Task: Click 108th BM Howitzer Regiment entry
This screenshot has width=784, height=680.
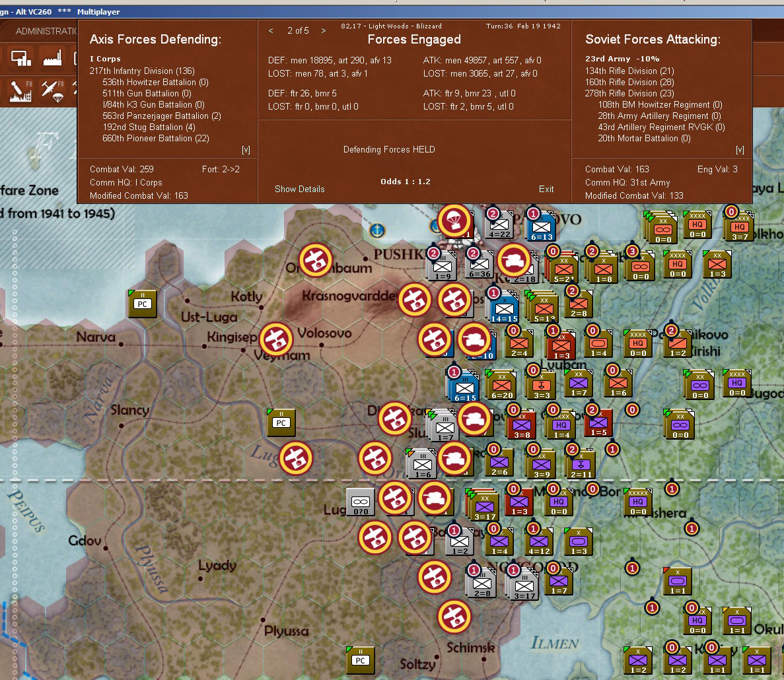Action: pyautogui.click(x=660, y=104)
